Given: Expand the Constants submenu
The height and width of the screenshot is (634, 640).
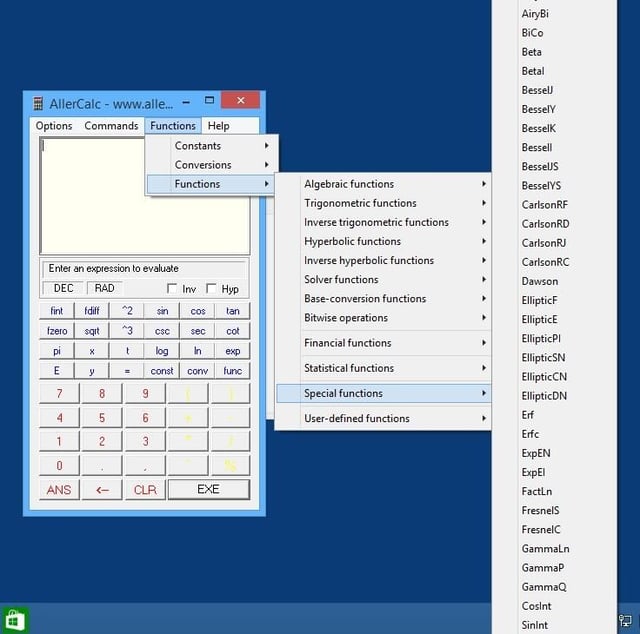Looking at the screenshot, I should 212,146.
